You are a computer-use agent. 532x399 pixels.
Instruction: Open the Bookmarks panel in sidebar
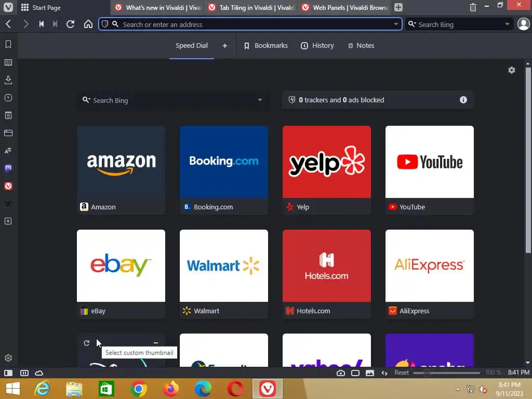click(x=8, y=45)
